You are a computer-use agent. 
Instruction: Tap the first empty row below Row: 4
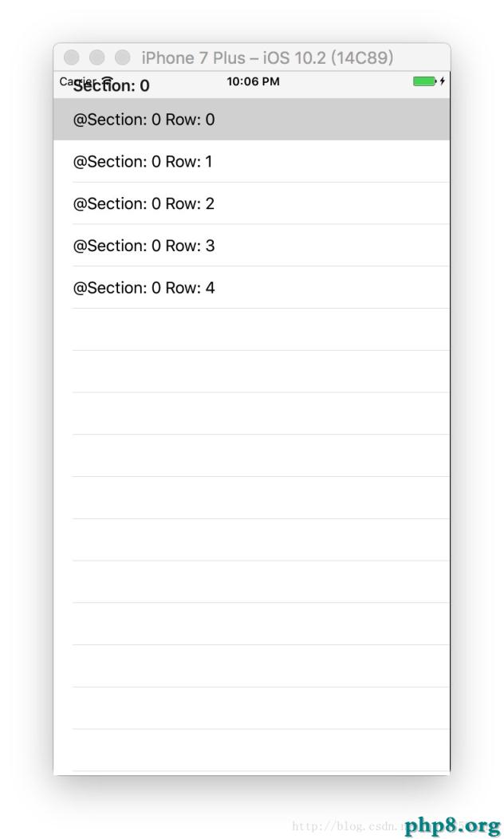pos(251,329)
